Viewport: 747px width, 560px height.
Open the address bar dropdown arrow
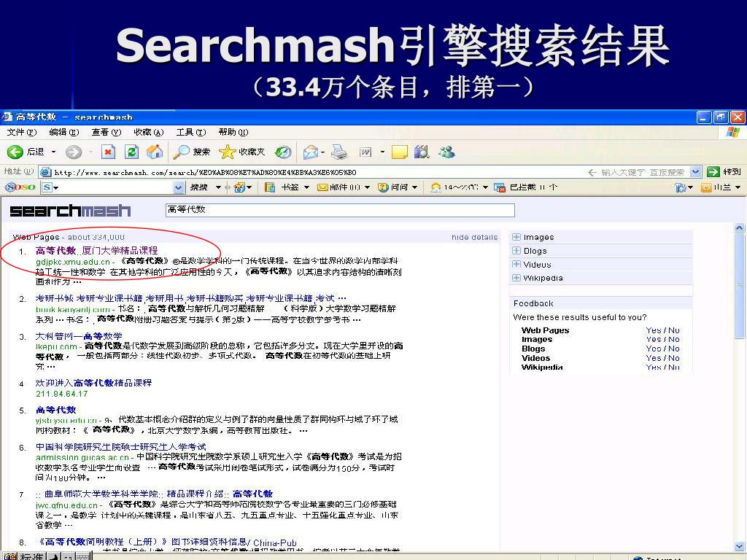point(695,172)
